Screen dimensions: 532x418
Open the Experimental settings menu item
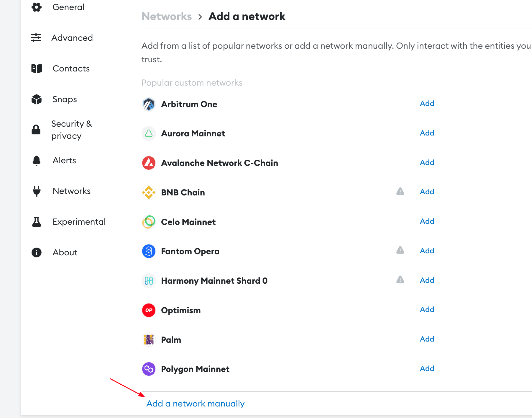point(69,222)
